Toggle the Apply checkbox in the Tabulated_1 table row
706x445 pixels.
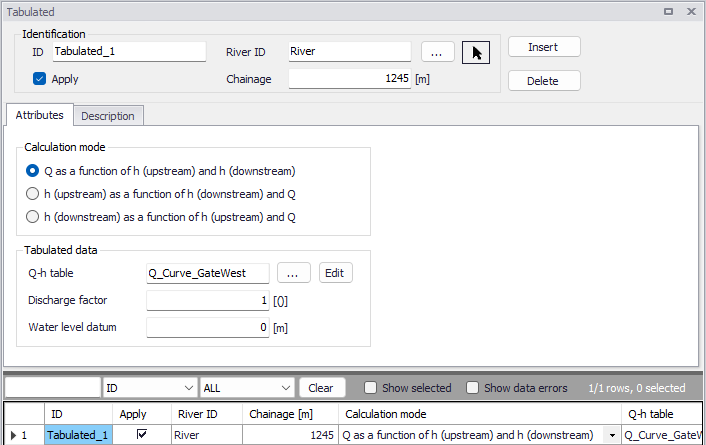[x=142, y=434]
